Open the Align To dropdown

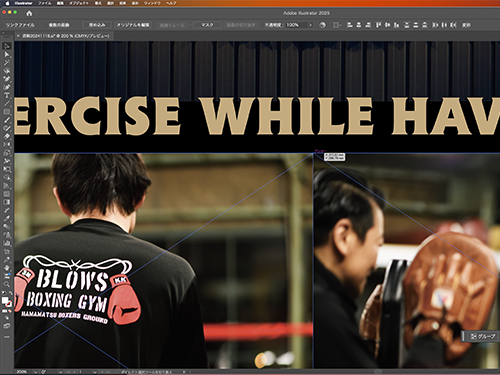[337, 25]
